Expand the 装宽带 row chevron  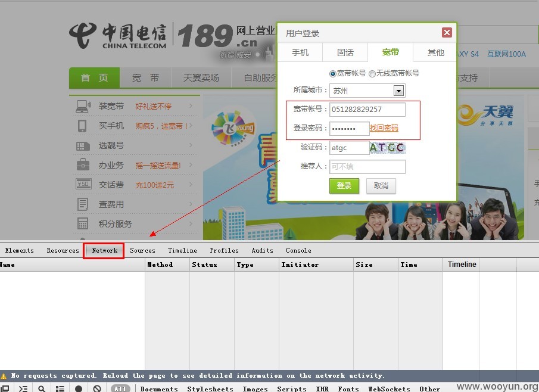pos(191,106)
